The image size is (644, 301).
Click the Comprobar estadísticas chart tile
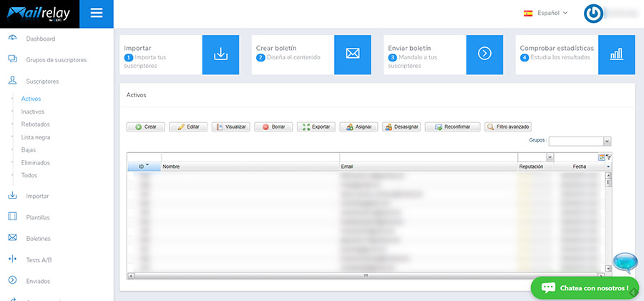(617, 54)
